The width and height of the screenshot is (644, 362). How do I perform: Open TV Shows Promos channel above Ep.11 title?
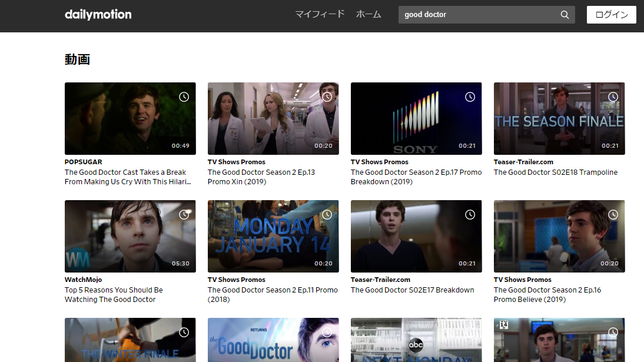point(237,280)
